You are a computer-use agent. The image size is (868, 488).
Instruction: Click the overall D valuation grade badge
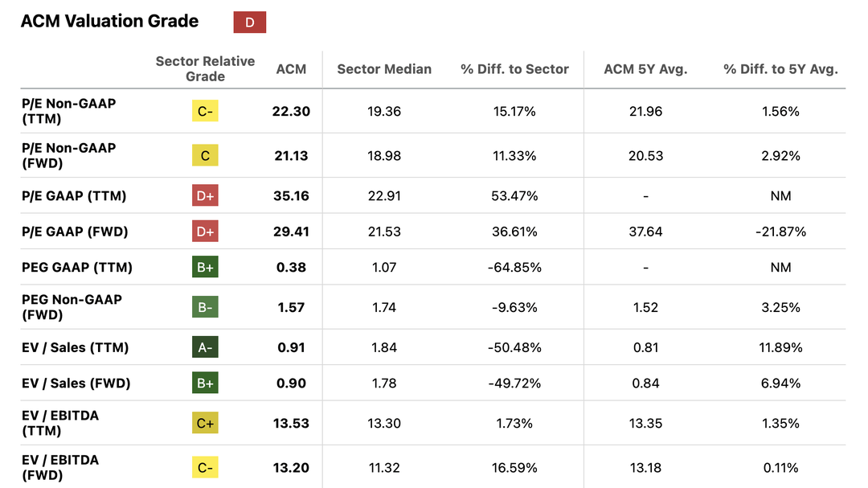click(250, 23)
